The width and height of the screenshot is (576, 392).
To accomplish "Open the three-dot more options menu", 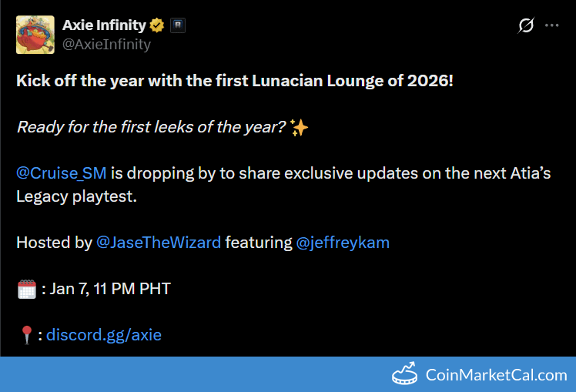I will pyautogui.click(x=551, y=25).
